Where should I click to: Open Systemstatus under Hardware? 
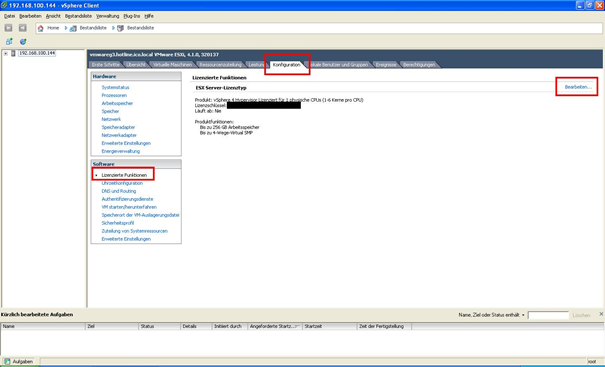click(x=115, y=88)
